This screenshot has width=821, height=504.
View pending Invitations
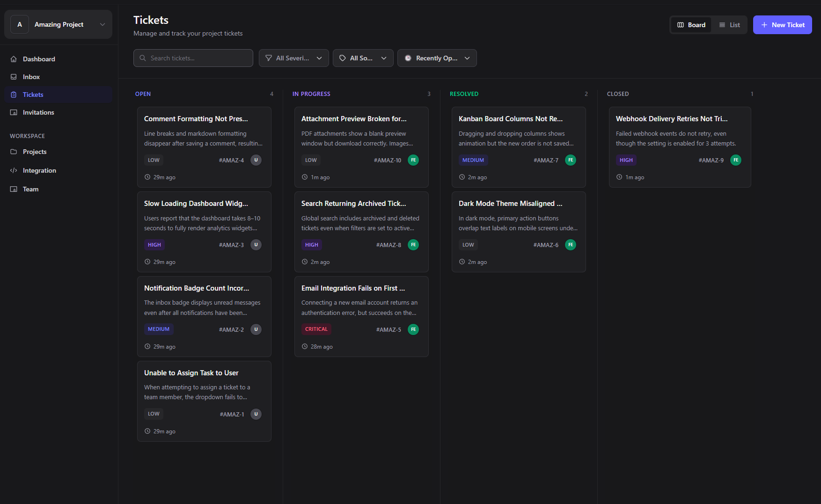[x=38, y=112]
